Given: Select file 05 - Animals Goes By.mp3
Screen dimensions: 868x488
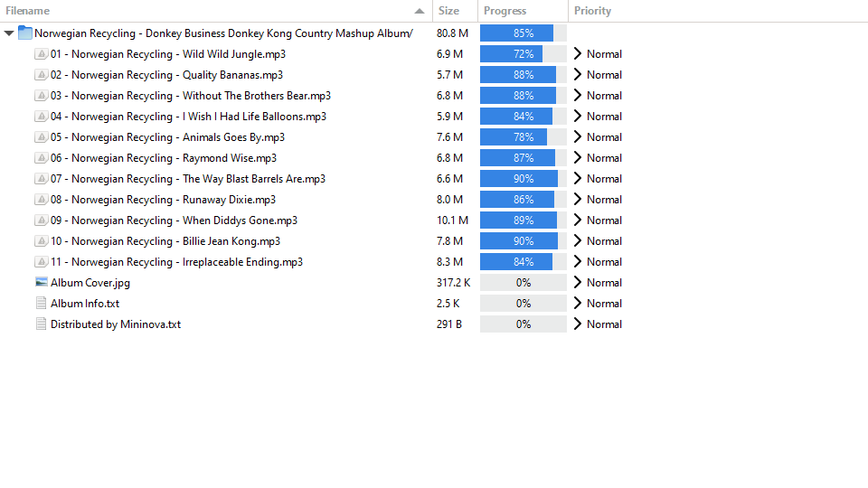Looking at the screenshot, I should click(168, 137).
